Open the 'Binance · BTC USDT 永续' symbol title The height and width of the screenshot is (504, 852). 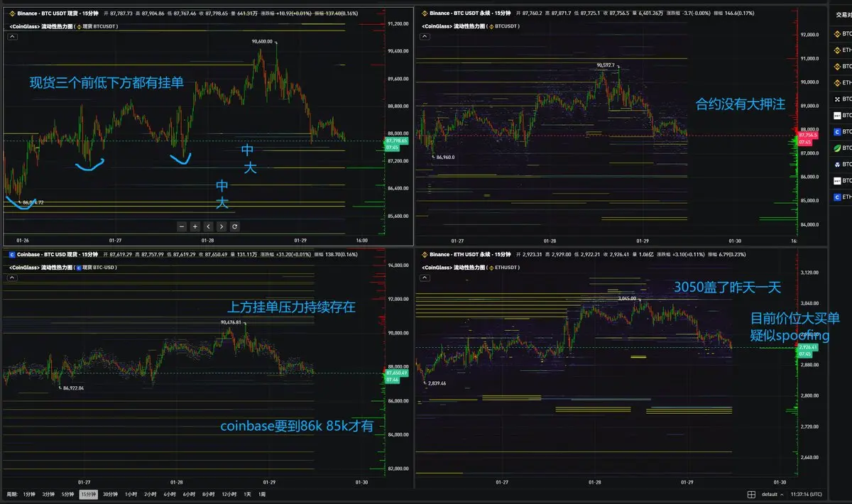click(459, 13)
